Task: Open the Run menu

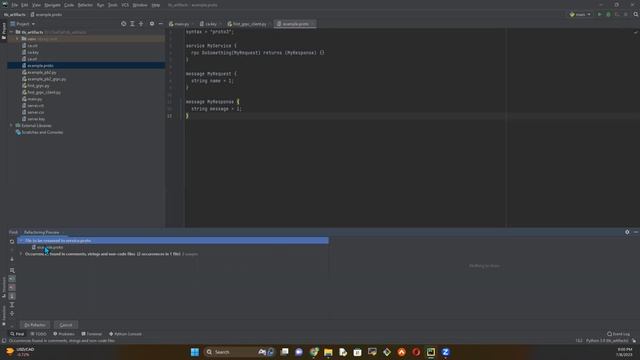Action: tap(100, 5)
